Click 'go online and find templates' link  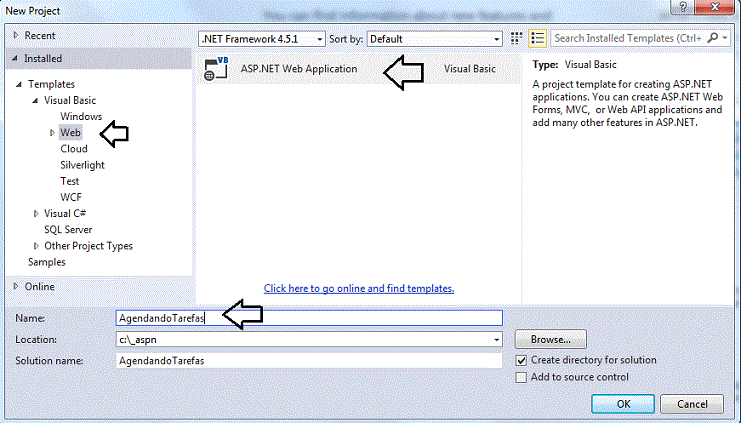[x=359, y=288]
